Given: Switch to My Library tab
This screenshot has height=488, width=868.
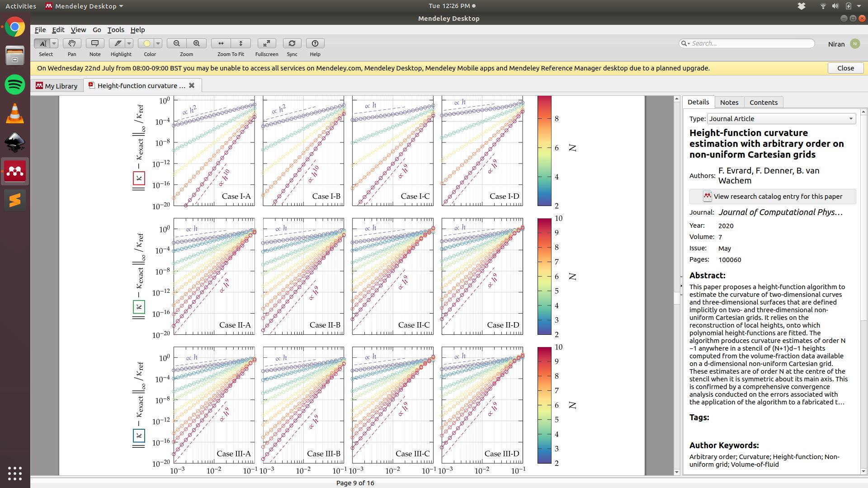Looking at the screenshot, I should tap(56, 85).
